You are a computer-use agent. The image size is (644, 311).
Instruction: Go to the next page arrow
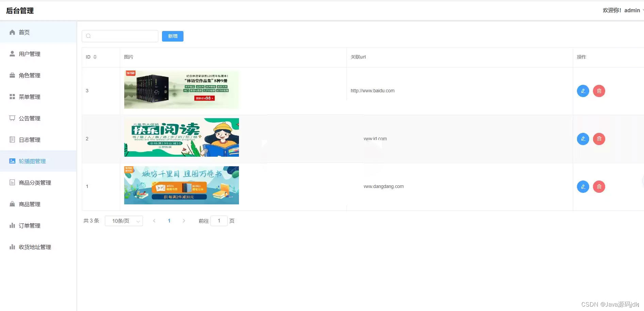click(x=184, y=221)
